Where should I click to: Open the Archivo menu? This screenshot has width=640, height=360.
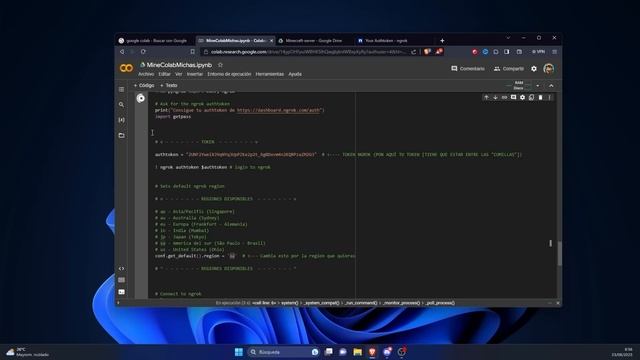coord(146,74)
